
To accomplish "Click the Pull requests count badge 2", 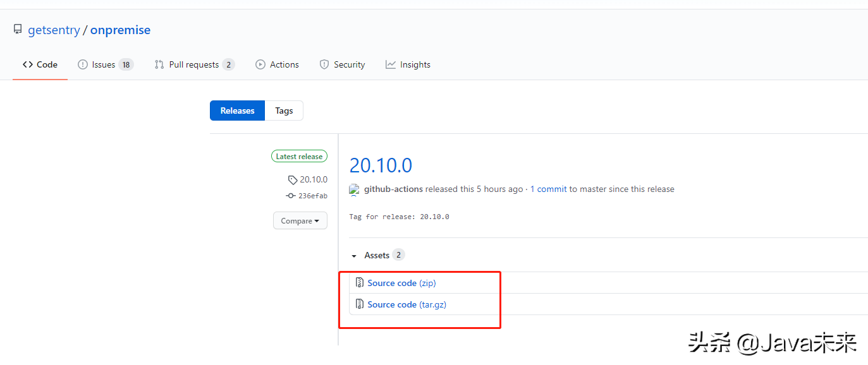I will 228,64.
